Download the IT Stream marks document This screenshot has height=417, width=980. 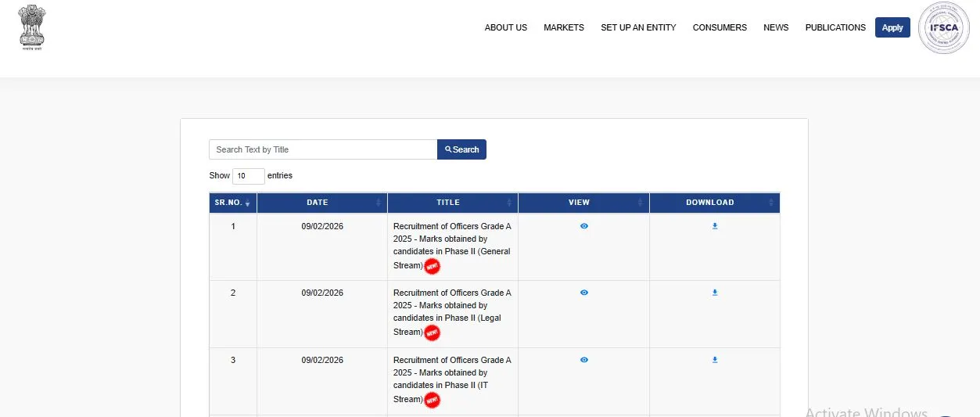(x=714, y=360)
